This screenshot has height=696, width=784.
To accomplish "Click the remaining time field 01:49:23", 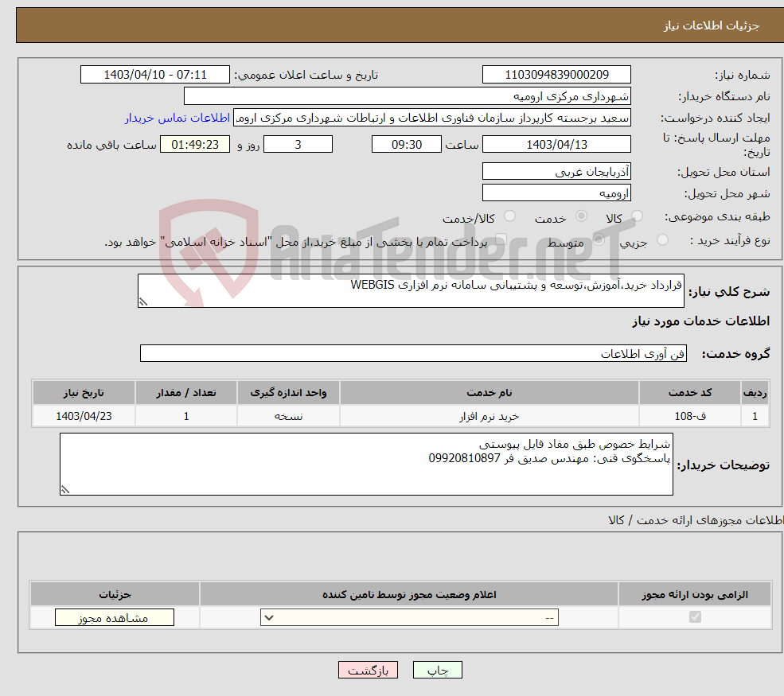I will [195, 145].
